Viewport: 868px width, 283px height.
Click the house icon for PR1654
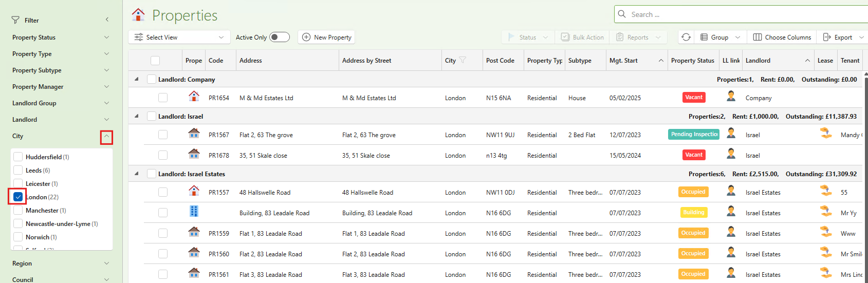pyautogui.click(x=194, y=96)
